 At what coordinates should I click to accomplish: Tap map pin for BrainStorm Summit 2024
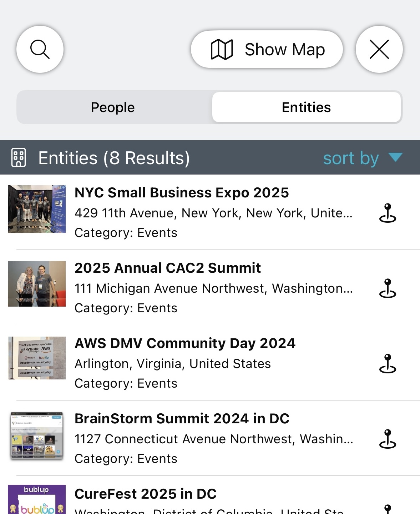click(388, 439)
